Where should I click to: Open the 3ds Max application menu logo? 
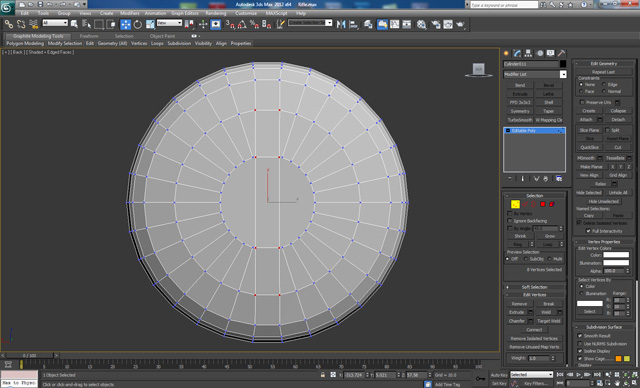(x=7, y=7)
